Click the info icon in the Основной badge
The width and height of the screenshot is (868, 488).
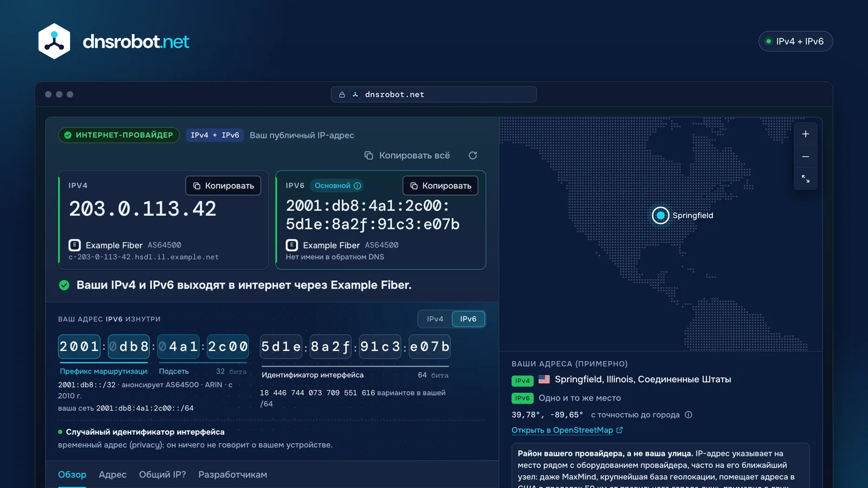(x=358, y=185)
